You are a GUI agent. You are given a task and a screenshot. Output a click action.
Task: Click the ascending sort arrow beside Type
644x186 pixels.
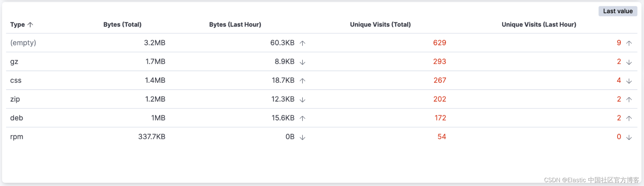click(x=30, y=25)
